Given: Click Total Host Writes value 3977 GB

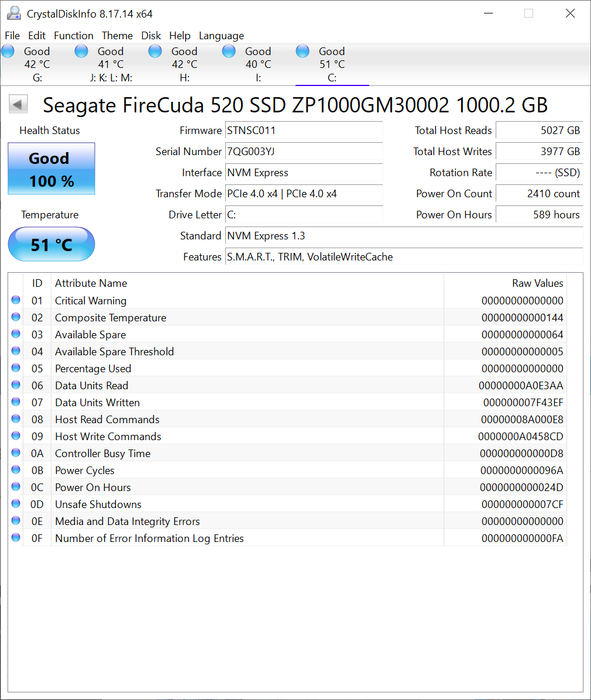Looking at the screenshot, I should click(x=539, y=151).
